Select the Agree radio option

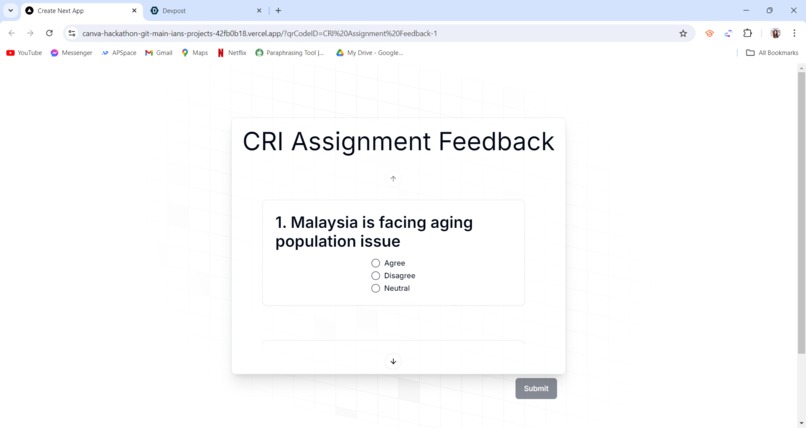tap(376, 263)
